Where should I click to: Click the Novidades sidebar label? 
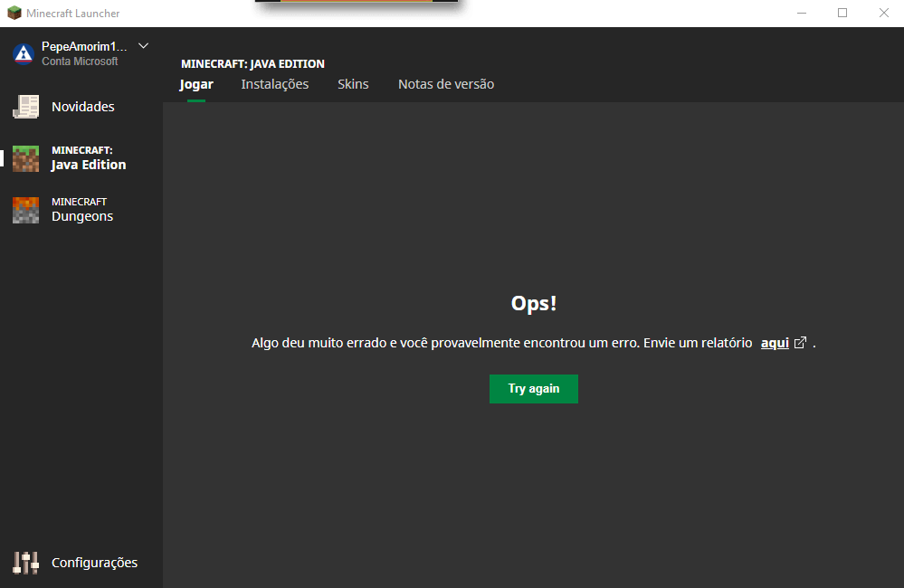pyautogui.click(x=83, y=107)
